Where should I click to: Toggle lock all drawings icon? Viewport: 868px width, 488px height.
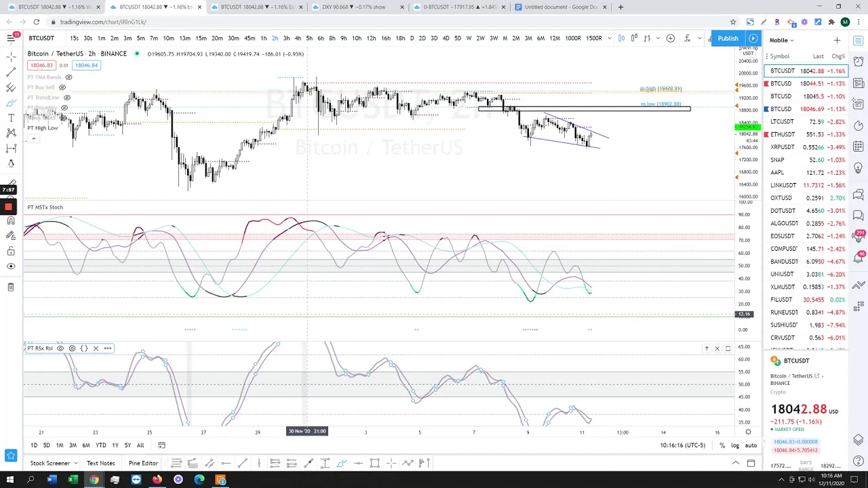click(11, 251)
